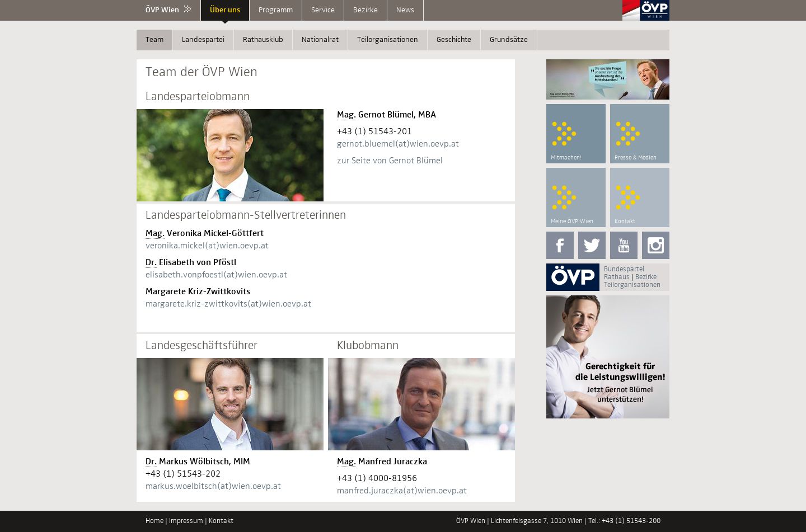
Task: Open the Programm menu
Action: click(x=275, y=10)
